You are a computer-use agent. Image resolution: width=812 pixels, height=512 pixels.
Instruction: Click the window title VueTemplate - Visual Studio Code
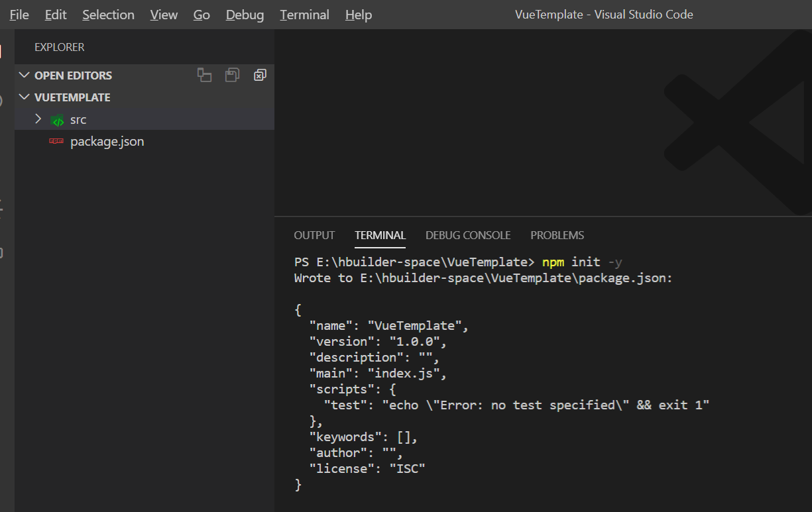pos(604,15)
